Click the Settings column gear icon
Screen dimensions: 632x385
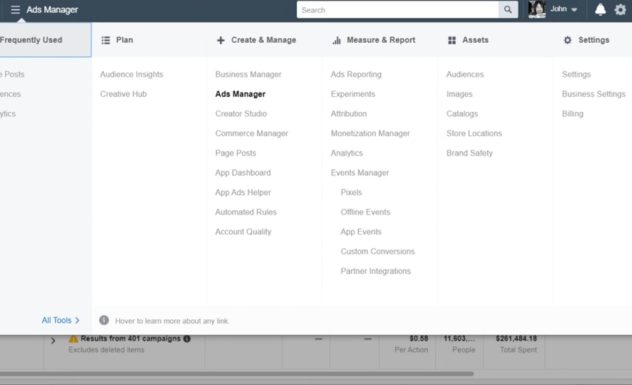pyautogui.click(x=568, y=40)
